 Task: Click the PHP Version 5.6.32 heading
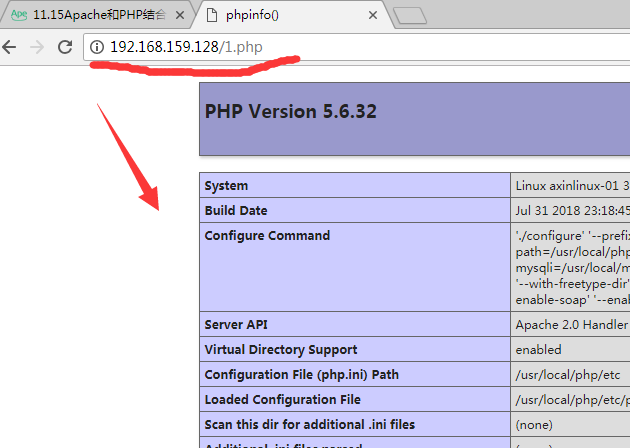(x=290, y=111)
